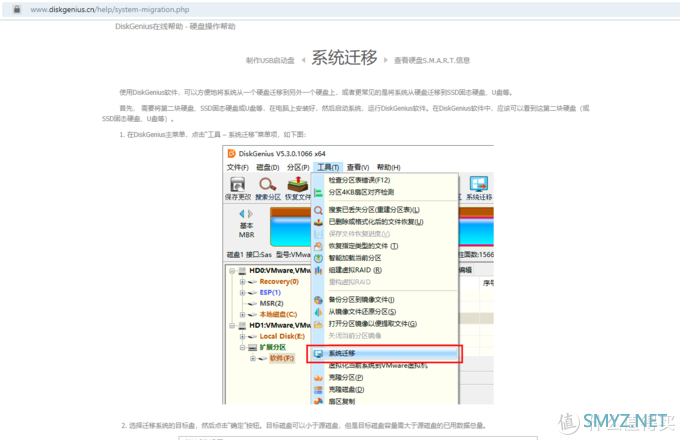Expand the Recovery(0) partition node

tap(242, 282)
